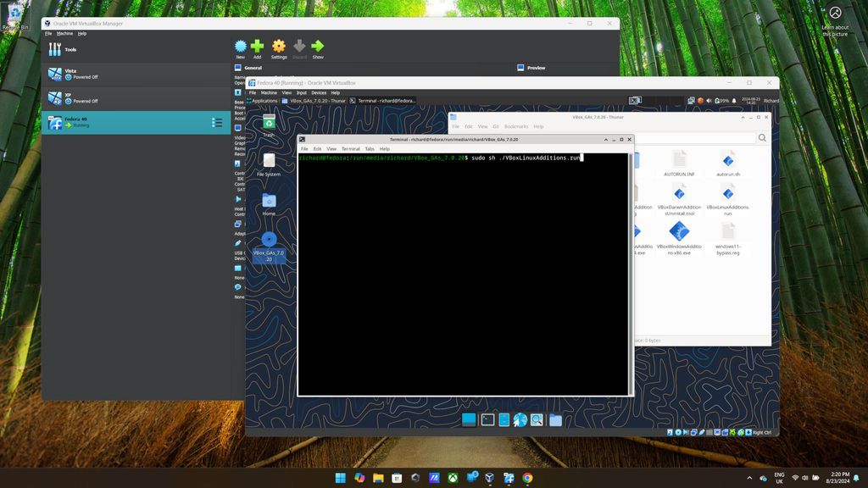The height and width of the screenshot is (488, 868).
Task: Click the New VM icon in VirtualBox Manager
Action: [x=240, y=48]
